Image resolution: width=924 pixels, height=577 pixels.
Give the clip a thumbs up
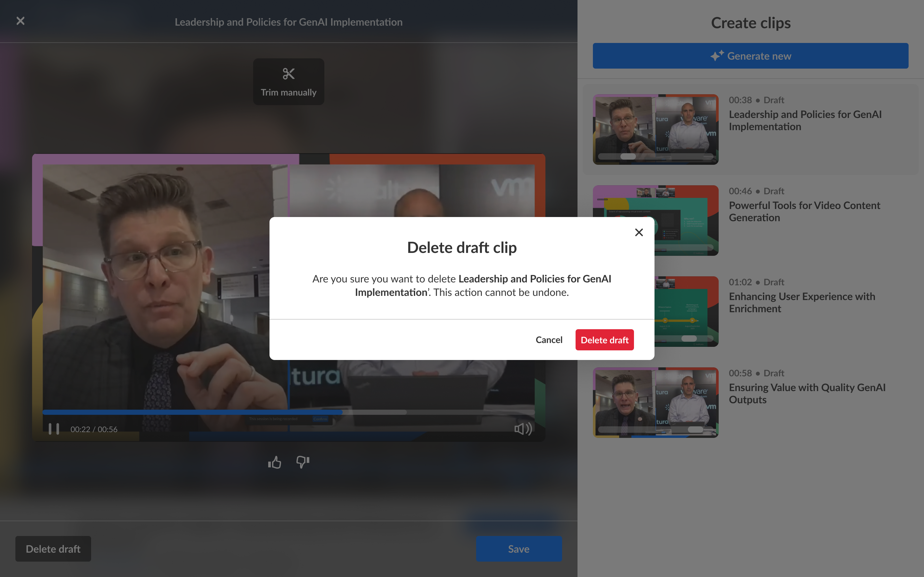coord(275,463)
